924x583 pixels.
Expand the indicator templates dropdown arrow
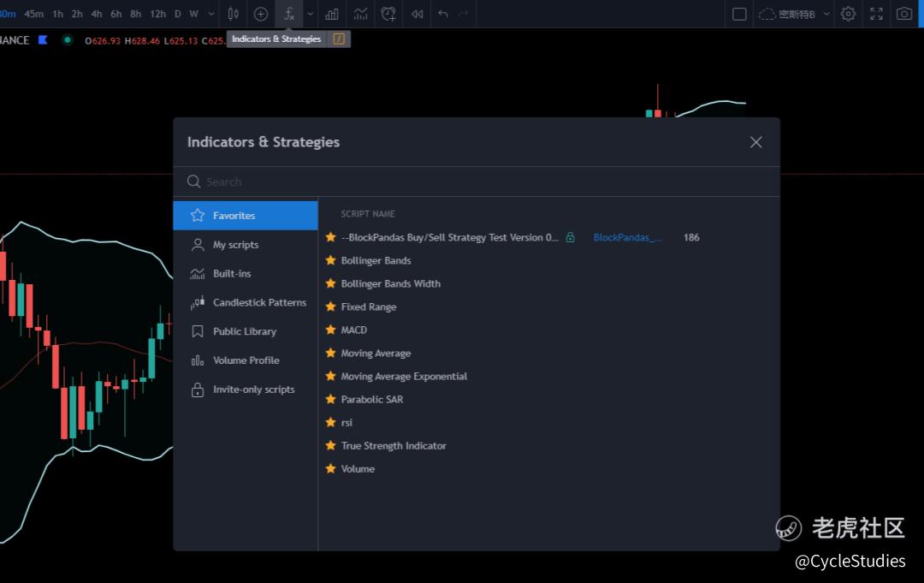coord(310,14)
